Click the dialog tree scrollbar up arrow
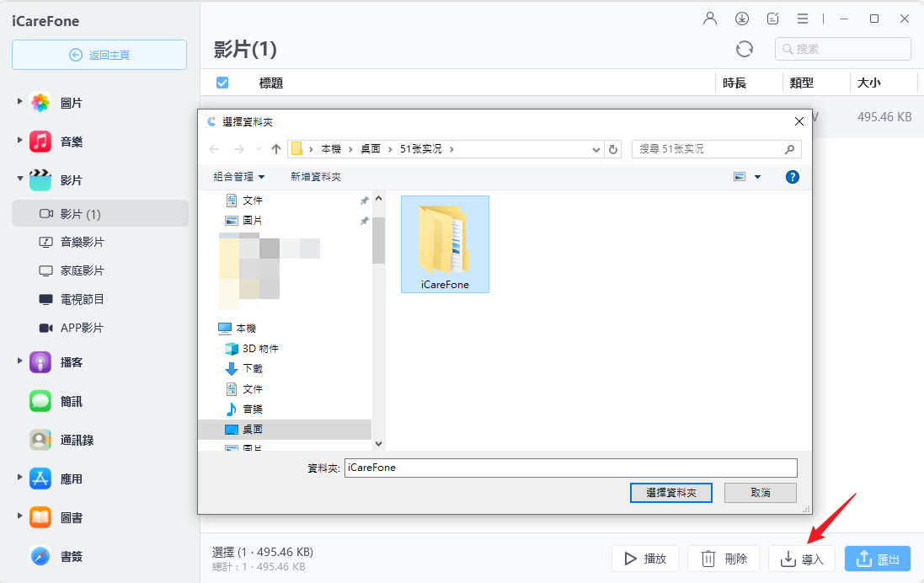This screenshot has width=924, height=583. pyautogui.click(x=378, y=199)
